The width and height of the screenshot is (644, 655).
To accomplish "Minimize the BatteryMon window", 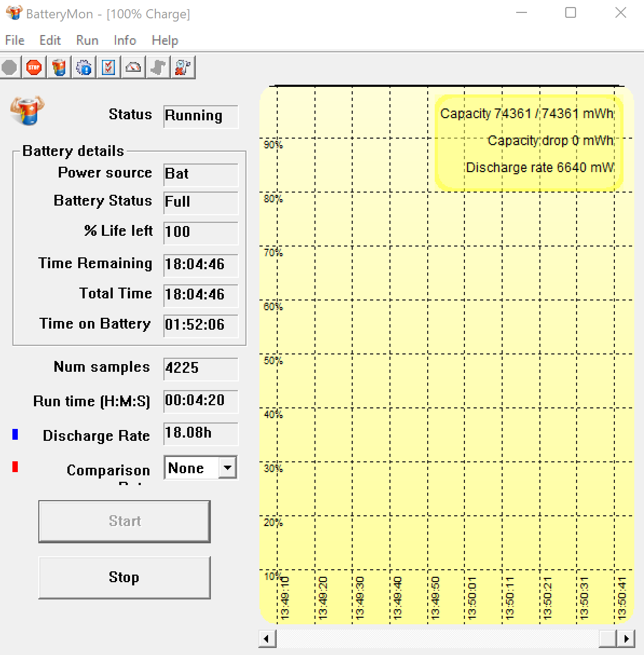I will [x=522, y=13].
